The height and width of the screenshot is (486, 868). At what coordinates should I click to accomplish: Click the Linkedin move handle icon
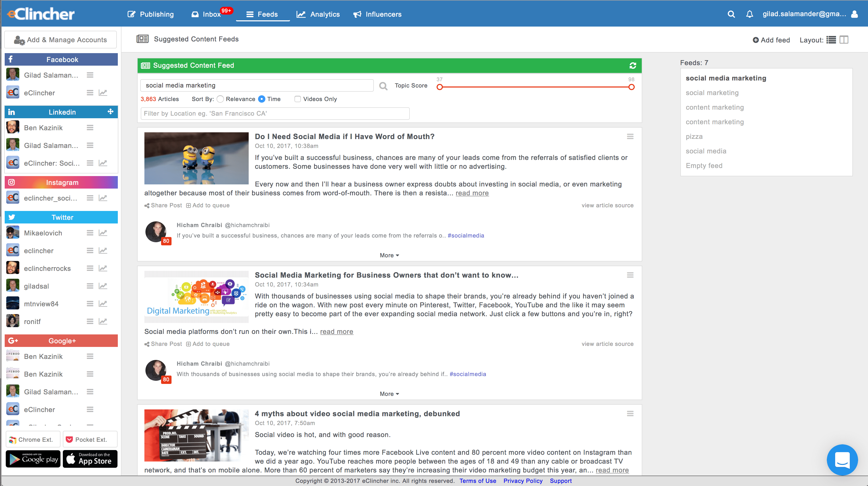(111, 112)
